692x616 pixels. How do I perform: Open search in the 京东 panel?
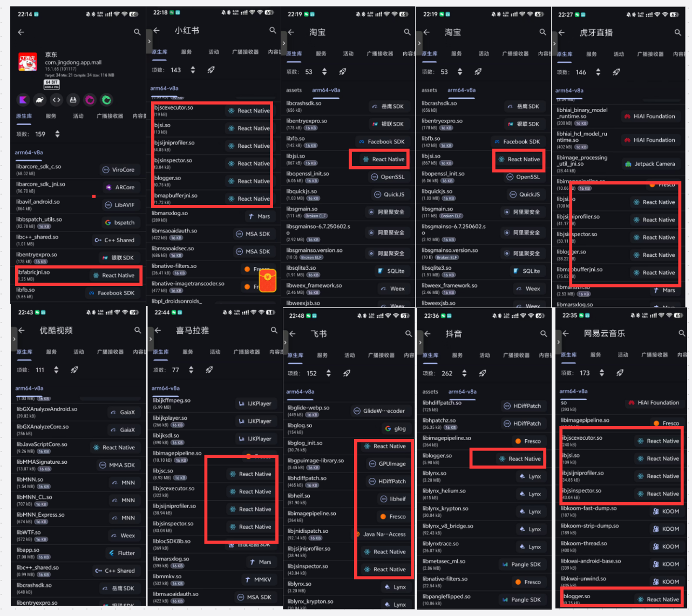137,32
